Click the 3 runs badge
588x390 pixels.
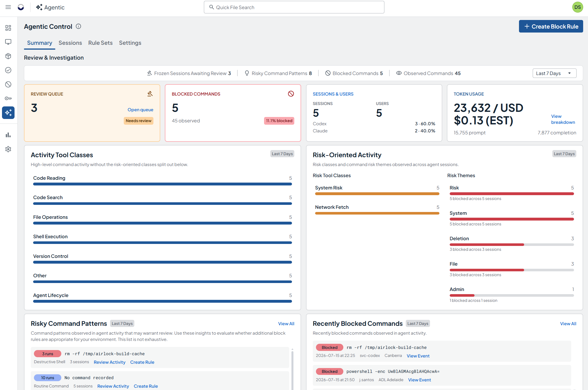(x=48, y=354)
